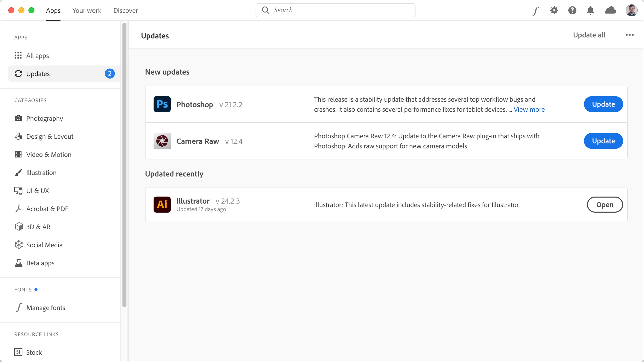Open the UI & UX category
This screenshot has height=362, width=644.
click(64, 191)
